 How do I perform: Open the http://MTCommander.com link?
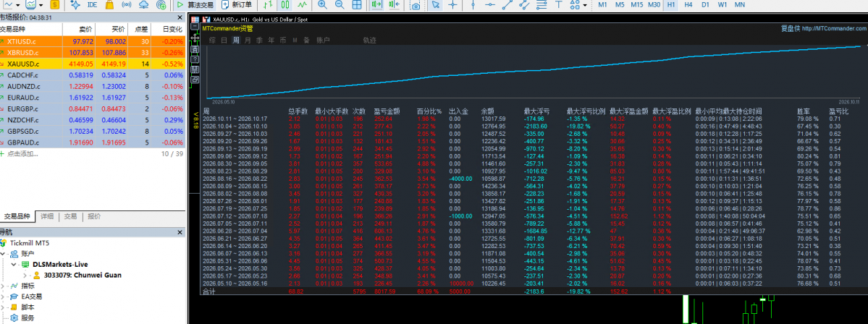point(834,28)
